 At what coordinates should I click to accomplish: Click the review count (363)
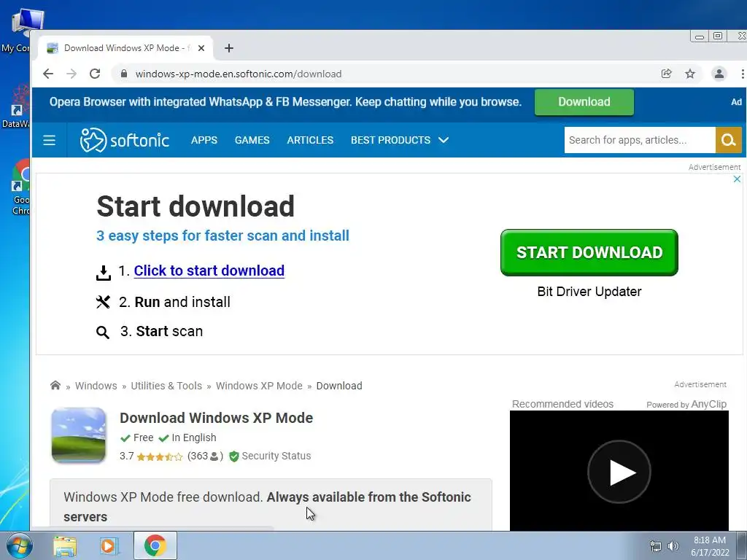click(x=205, y=456)
